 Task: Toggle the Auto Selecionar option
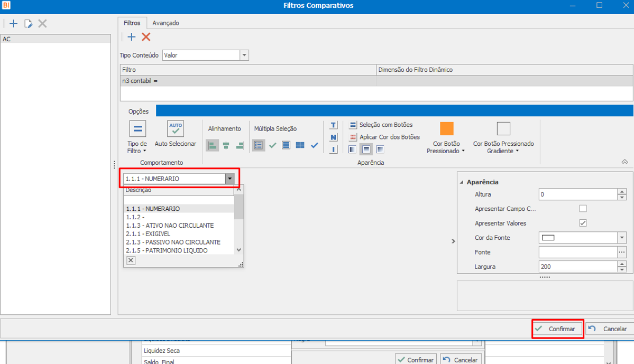click(x=176, y=134)
